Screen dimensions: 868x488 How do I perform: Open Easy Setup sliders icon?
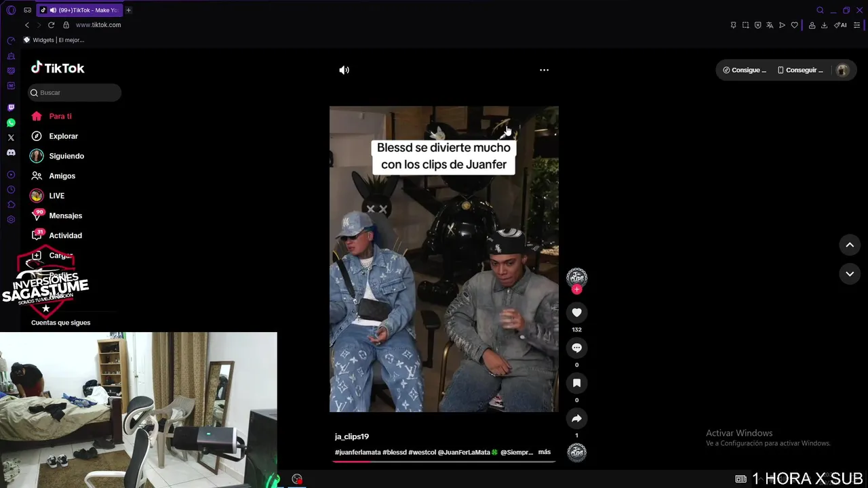(857, 25)
